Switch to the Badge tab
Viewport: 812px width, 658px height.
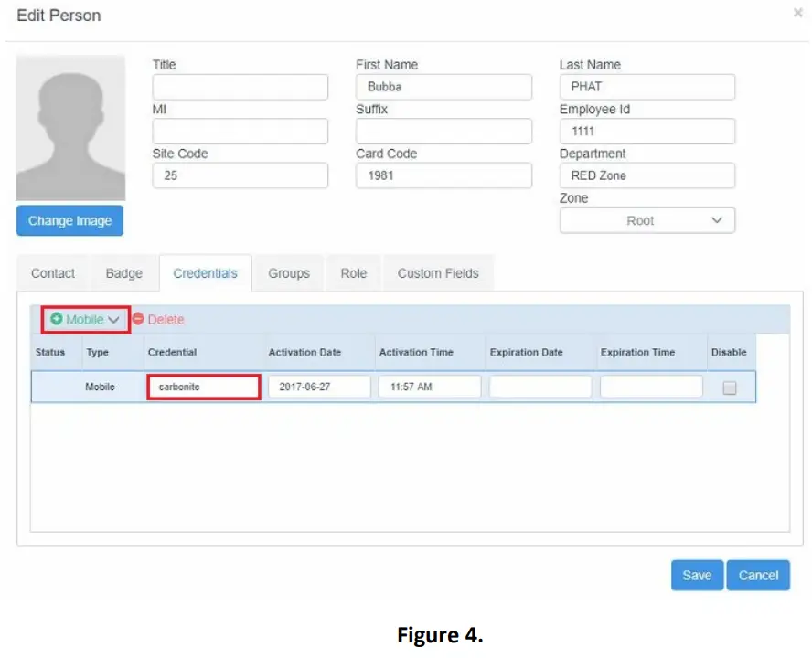coord(123,272)
